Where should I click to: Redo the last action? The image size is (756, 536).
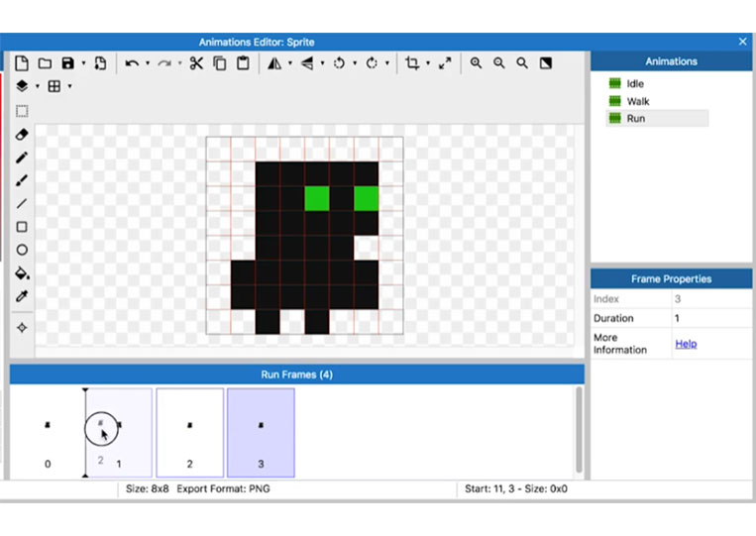pyautogui.click(x=164, y=63)
